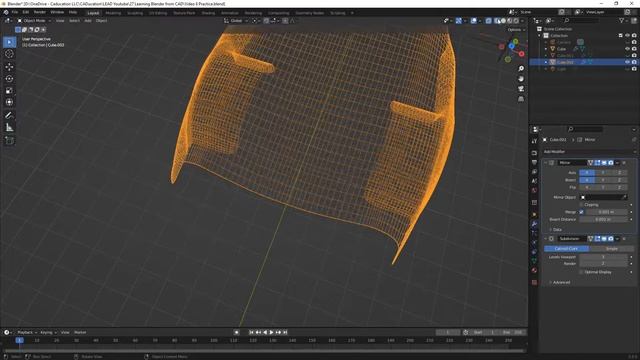The width and height of the screenshot is (640, 360).
Task: Select the Annotate tool
Action: coord(9,116)
